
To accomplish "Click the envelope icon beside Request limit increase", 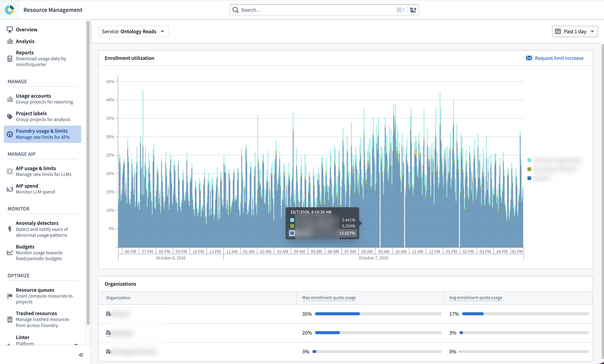I will [529, 58].
